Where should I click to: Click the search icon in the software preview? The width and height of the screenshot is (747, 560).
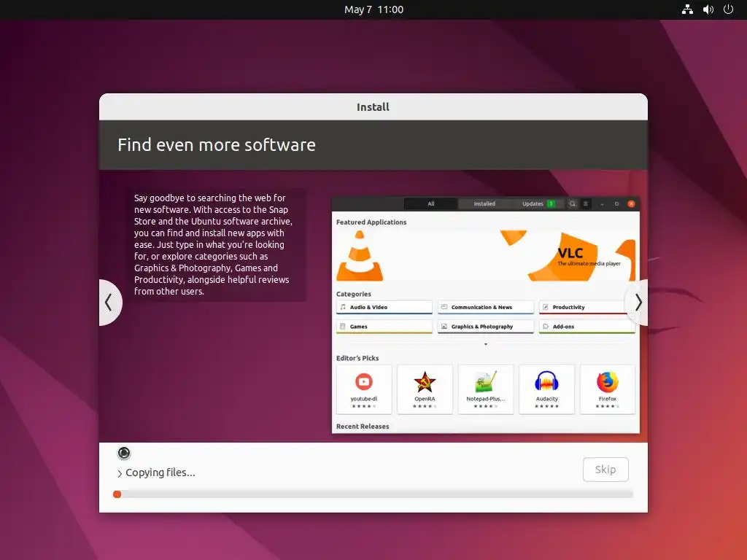(x=573, y=204)
